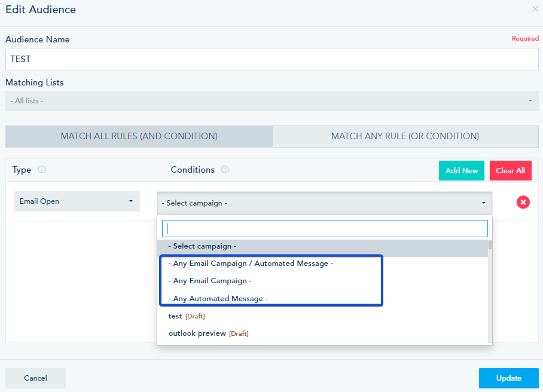Focus the campaign search field

[x=325, y=228]
